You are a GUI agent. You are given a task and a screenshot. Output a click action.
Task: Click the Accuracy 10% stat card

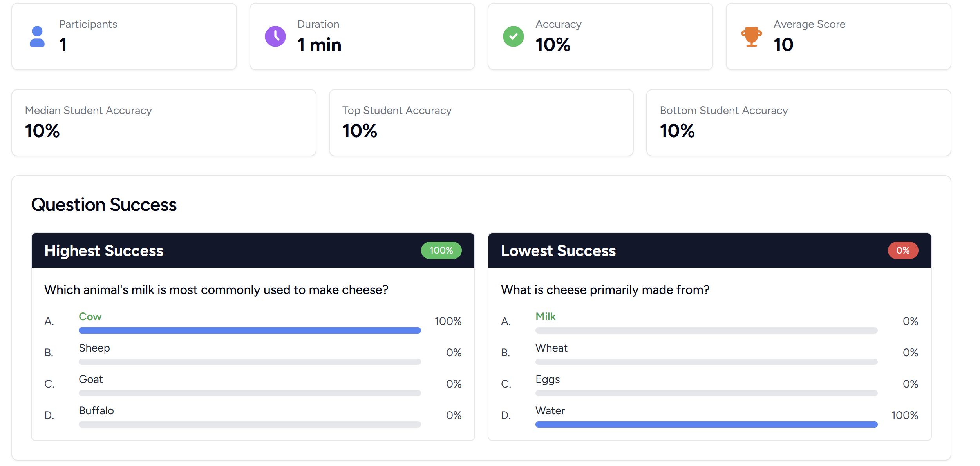coord(600,36)
